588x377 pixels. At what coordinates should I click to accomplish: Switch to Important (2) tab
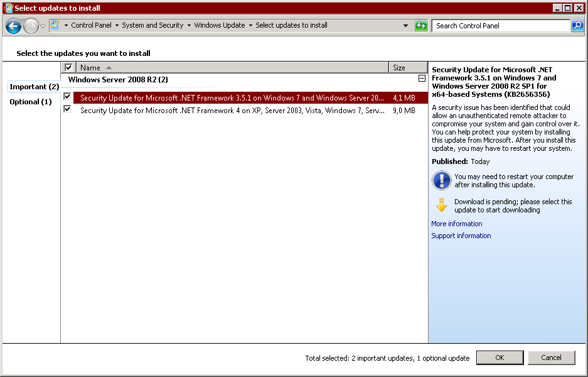tap(34, 87)
